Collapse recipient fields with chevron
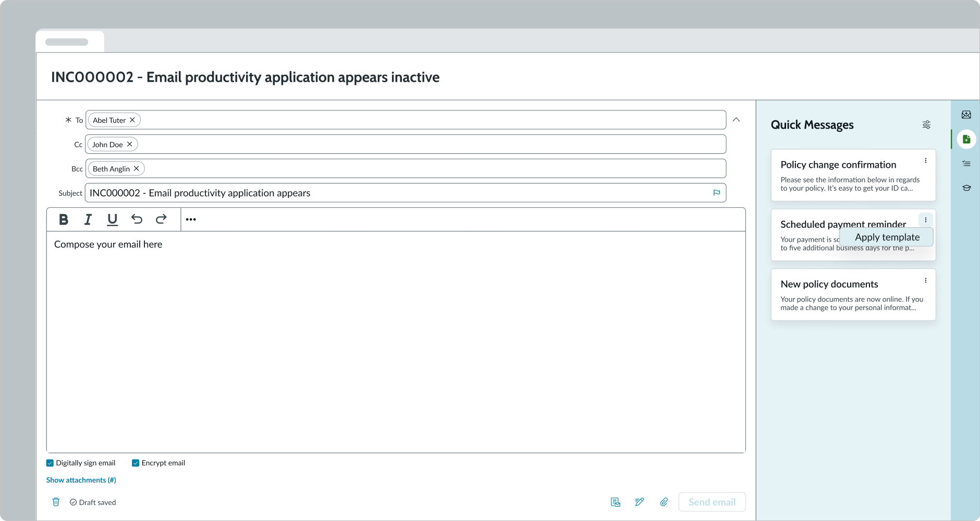 pyautogui.click(x=736, y=120)
